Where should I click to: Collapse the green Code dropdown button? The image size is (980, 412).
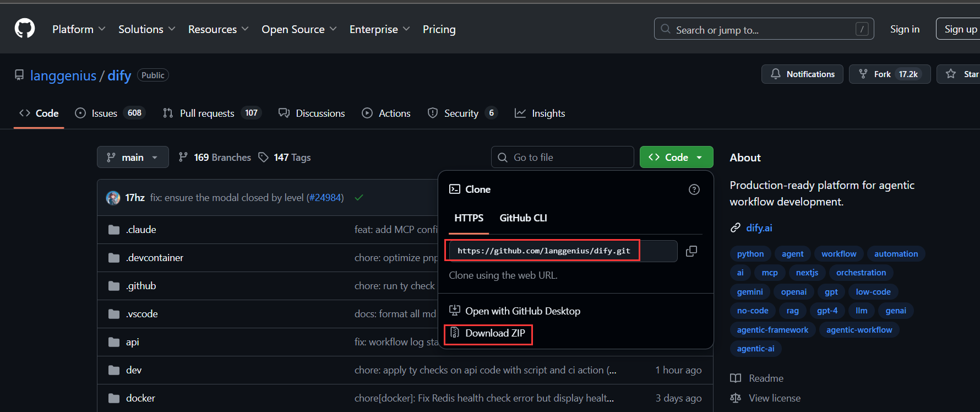[x=676, y=158]
